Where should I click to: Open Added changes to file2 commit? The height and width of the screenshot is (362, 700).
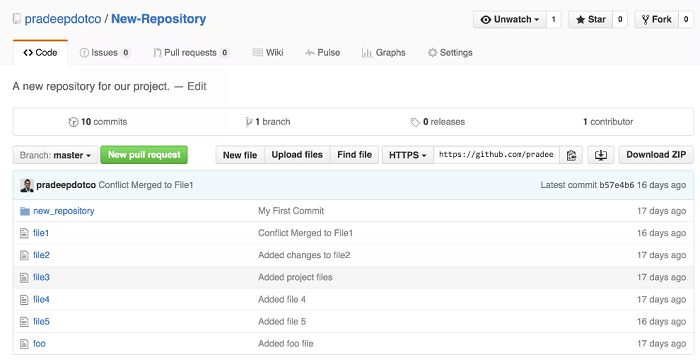(x=304, y=255)
